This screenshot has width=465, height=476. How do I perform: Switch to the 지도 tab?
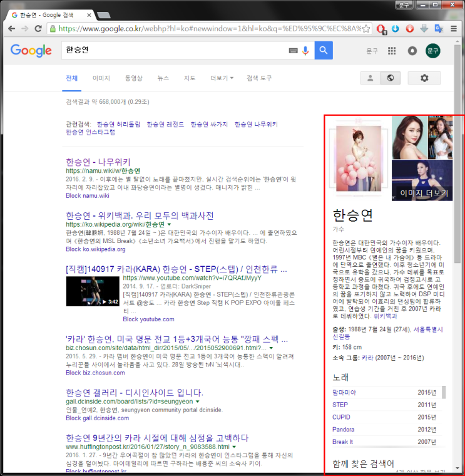(x=190, y=78)
